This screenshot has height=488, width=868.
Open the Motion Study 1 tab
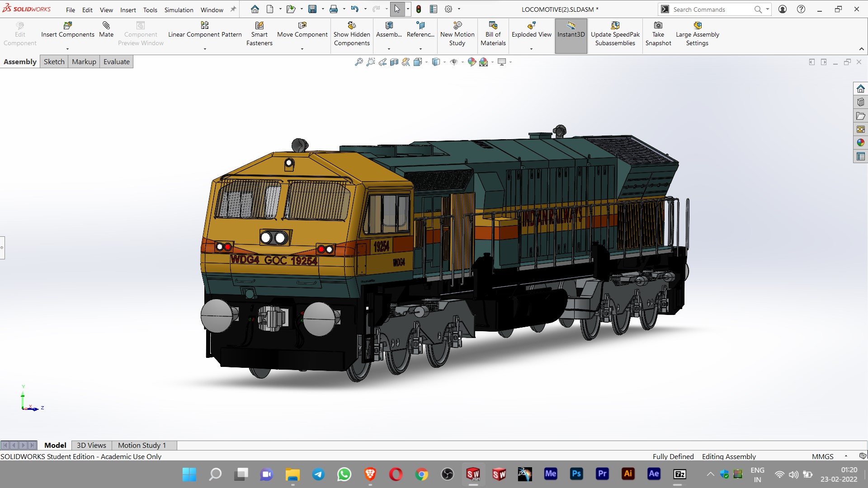142,445
